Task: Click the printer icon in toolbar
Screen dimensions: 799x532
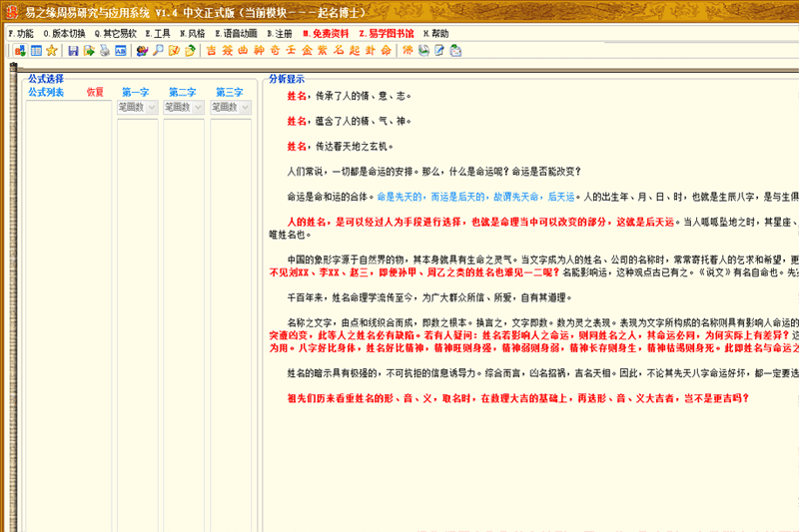Action: click(104, 50)
